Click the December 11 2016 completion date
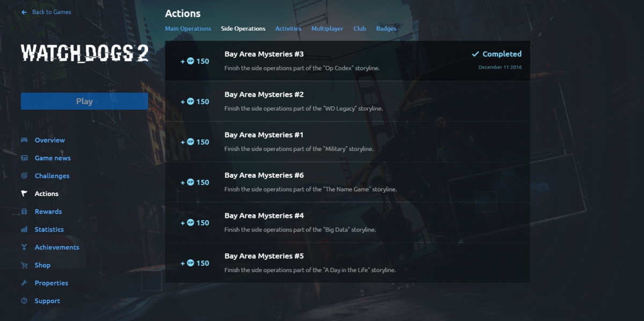Viewport: 644px width, 321px height. 500,67
